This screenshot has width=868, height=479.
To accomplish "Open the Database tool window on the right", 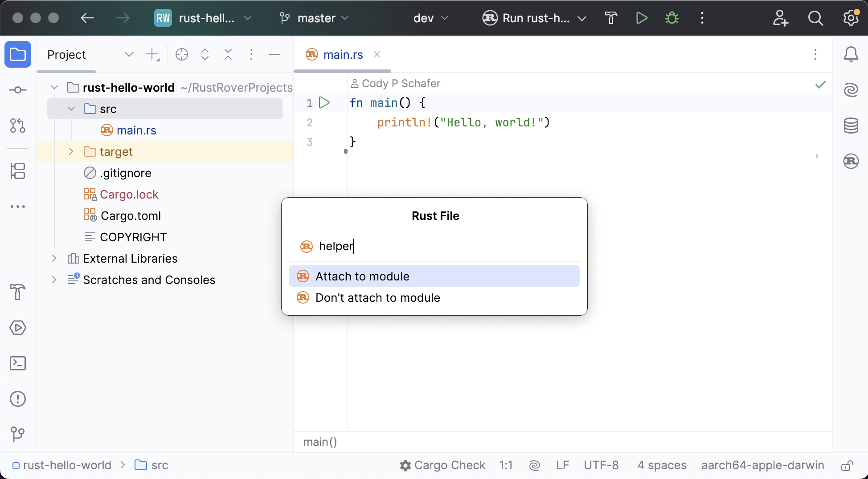I will pyautogui.click(x=851, y=126).
